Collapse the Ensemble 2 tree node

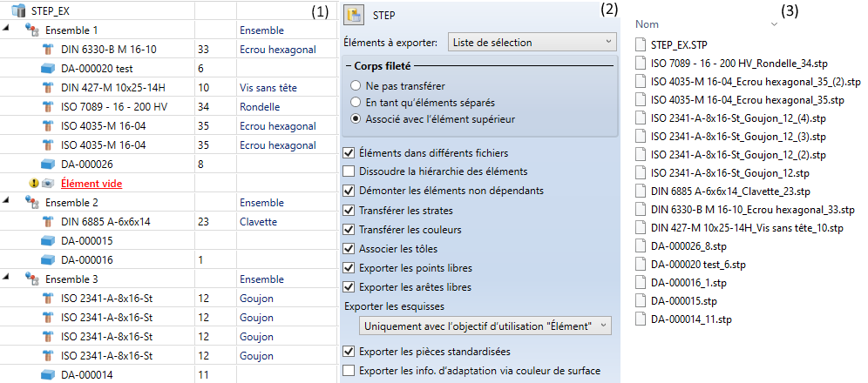[8, 202]
